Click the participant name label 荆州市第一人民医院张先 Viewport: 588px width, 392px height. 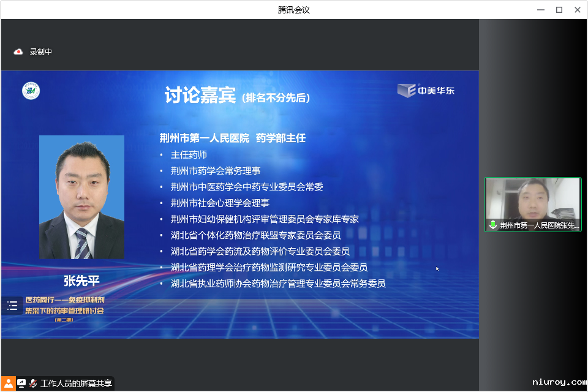pyautogui.click(x=539, y=225)
